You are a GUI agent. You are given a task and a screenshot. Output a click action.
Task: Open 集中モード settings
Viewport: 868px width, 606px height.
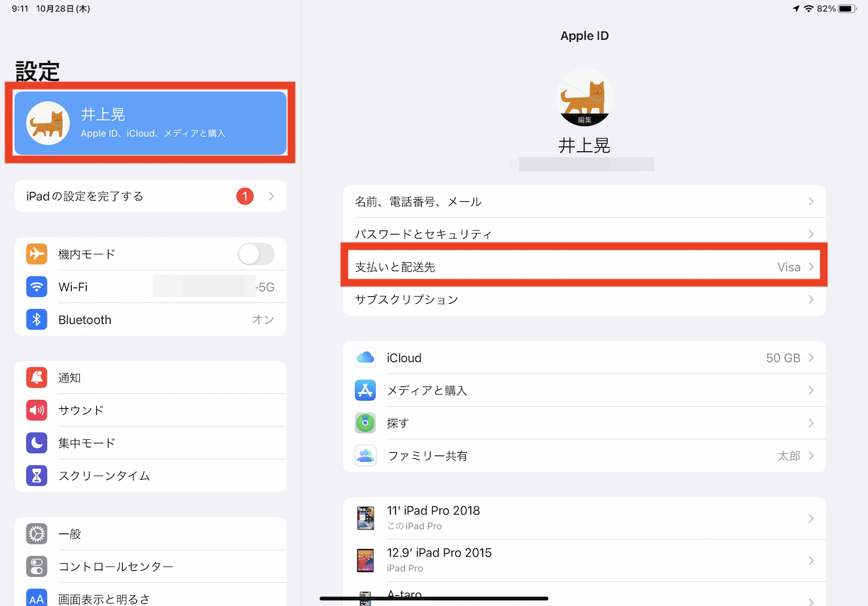tap(151, 443)
